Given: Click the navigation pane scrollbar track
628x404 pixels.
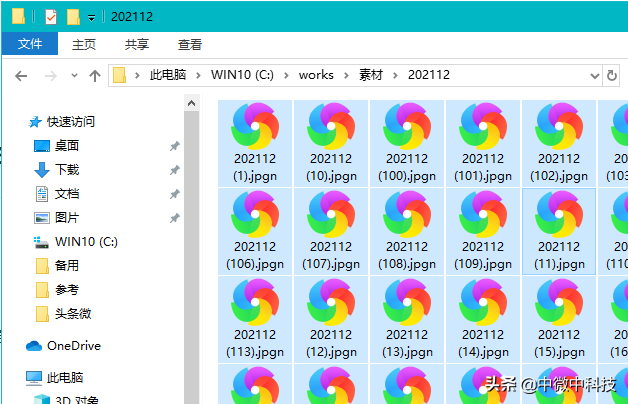Looking at the screenshot, I should (x=191, y=257).
